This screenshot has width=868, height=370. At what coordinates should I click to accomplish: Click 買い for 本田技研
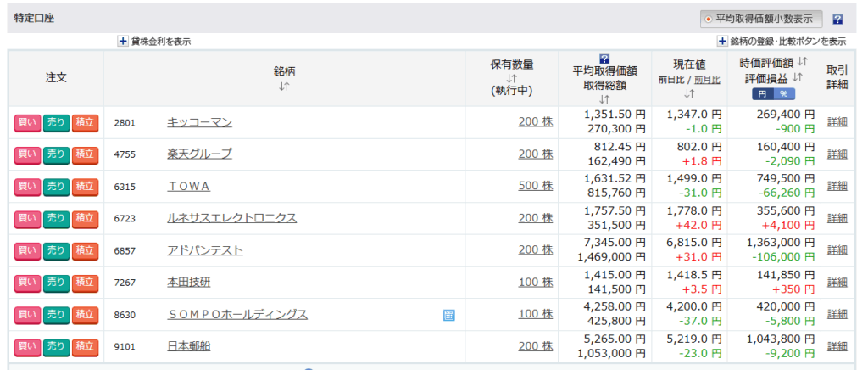27,283
